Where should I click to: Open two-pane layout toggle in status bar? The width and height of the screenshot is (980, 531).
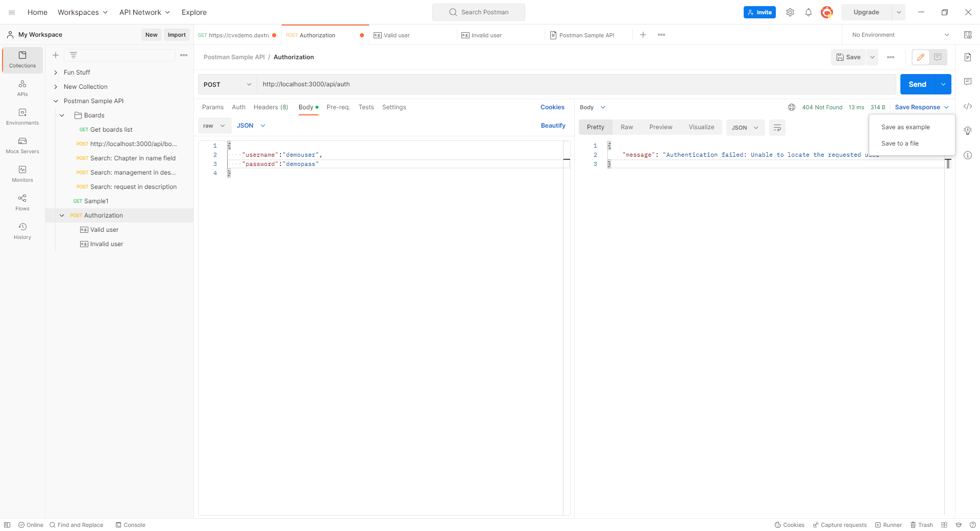click(944, 525)
